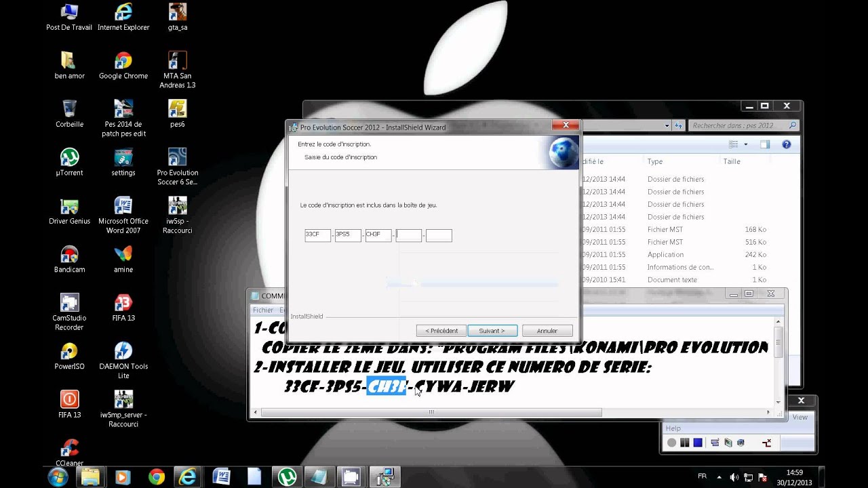The image size is (868, 488).
Task: Open Chrome from the taskbar
Action: click(x=157, y=477)
